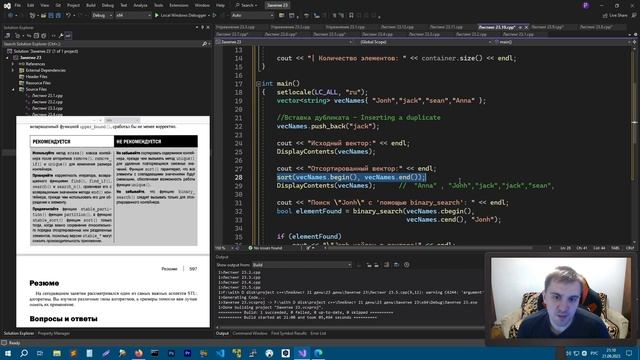
Task: Open VS Code from taskbar
Action: [220, 353]
